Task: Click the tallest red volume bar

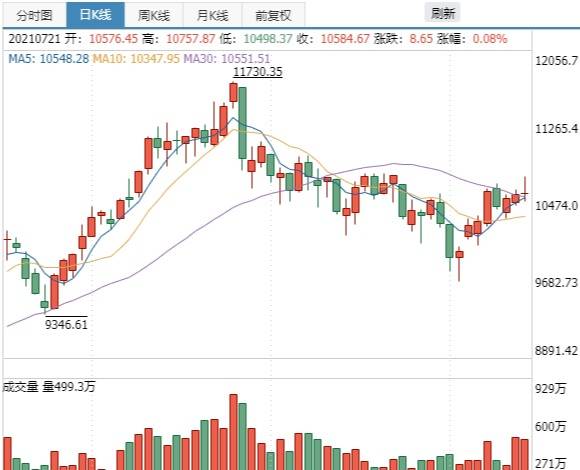Action: click(x=233, y=432)
